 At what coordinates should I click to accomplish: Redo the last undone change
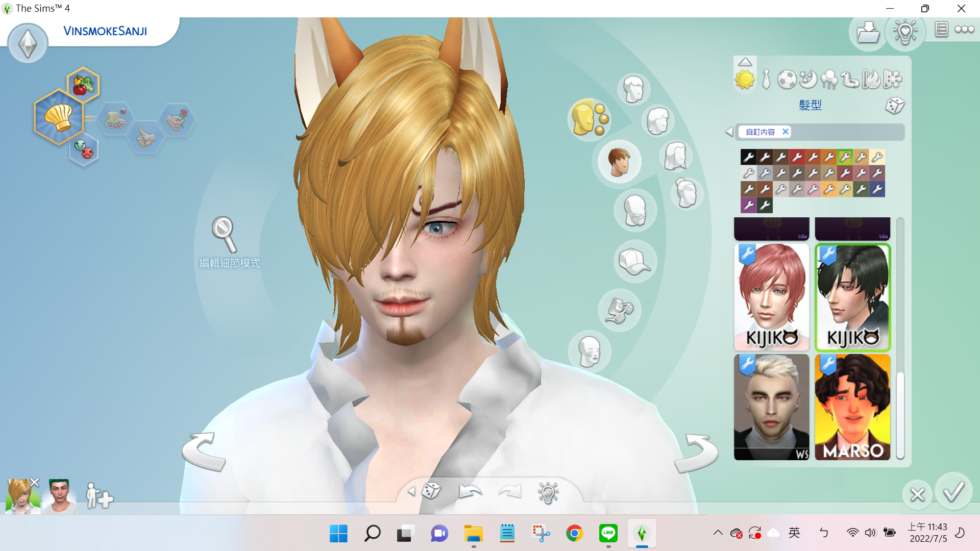(509, 491)
